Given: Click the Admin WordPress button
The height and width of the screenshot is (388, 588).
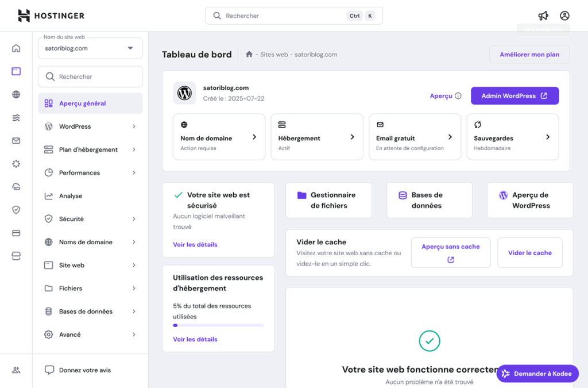Looking at the screenshot, I should pyautogui.click(x=515, y=95).
